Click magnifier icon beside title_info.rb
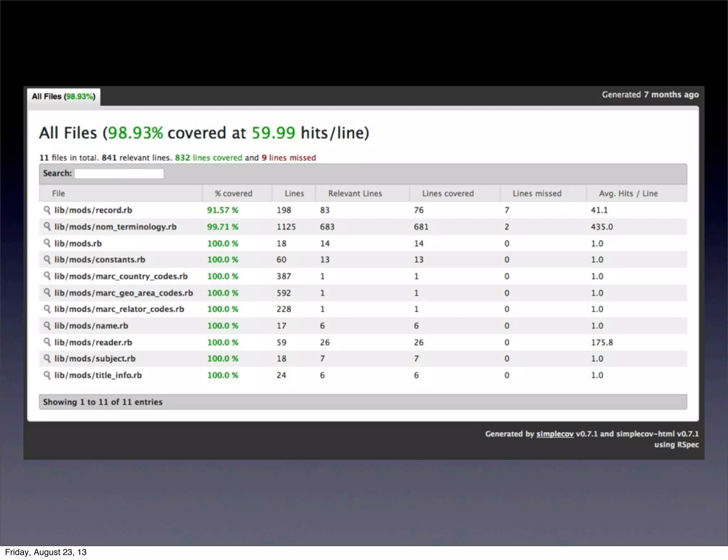Screen dimensions: 728x560 pyautogui.click(x=47, y=375)
